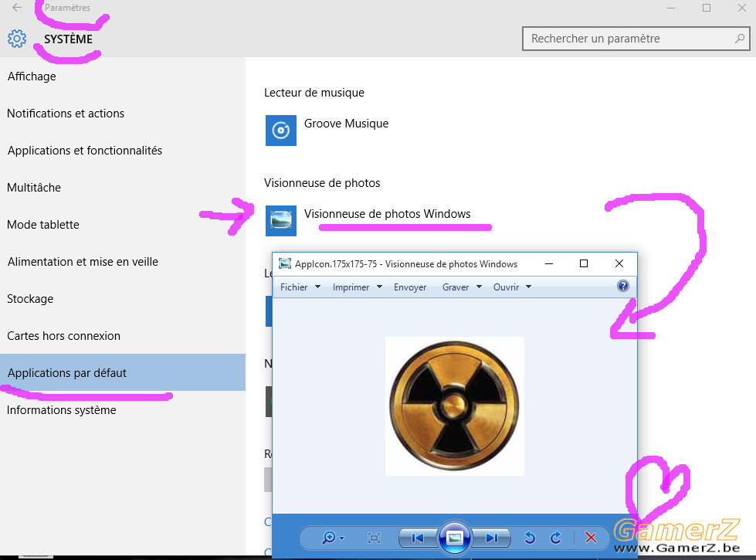Open the Imprimer menu
The width and height of the screenshot is (756, 560).
coord(351,287)
